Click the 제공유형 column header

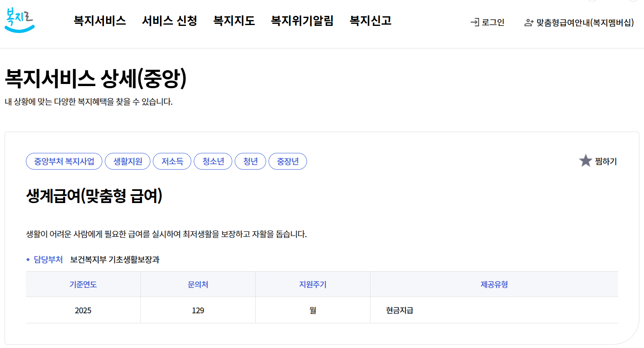click(x=494, y=284)
